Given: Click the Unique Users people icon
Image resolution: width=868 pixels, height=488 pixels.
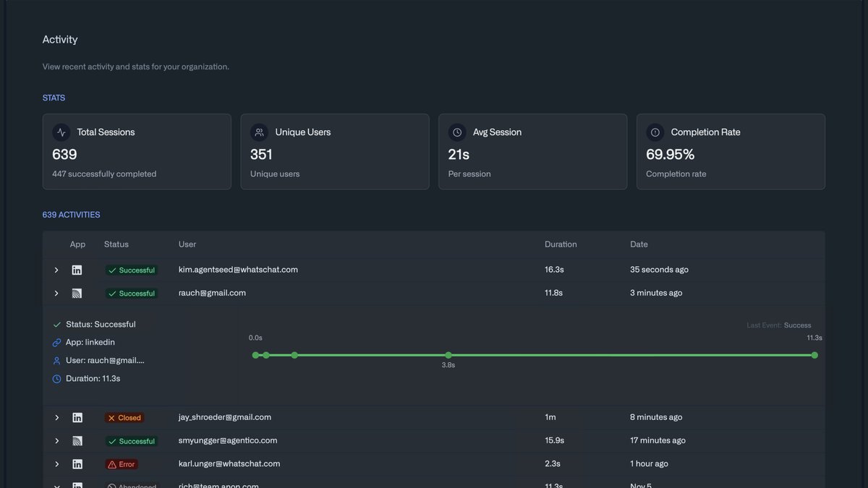Looking at the screenshot, I should click(259, 132).
